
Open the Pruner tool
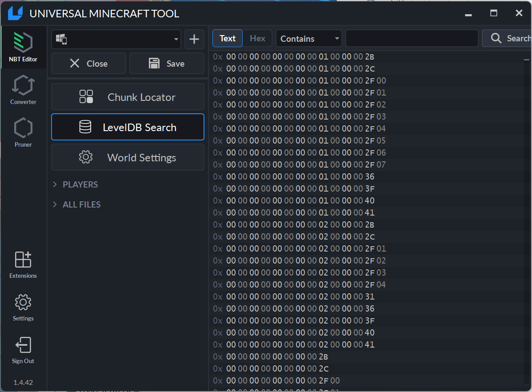[x=23, y=132]
